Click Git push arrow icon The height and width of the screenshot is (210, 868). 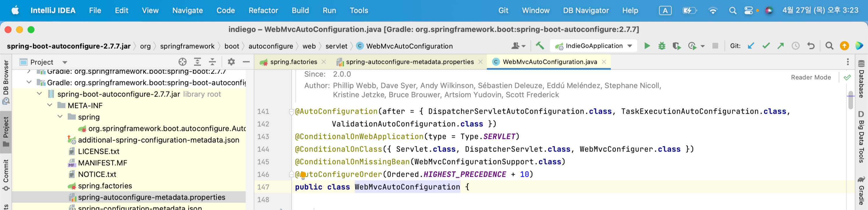780,46
